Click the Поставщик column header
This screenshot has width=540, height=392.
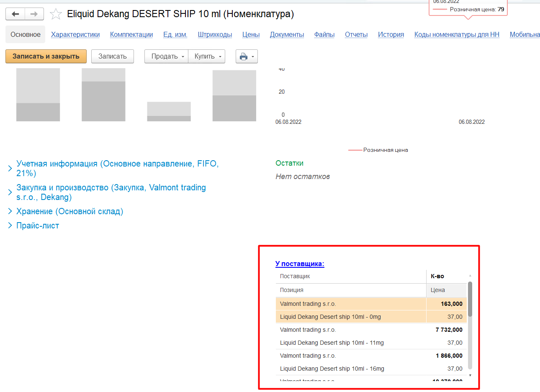351,276
